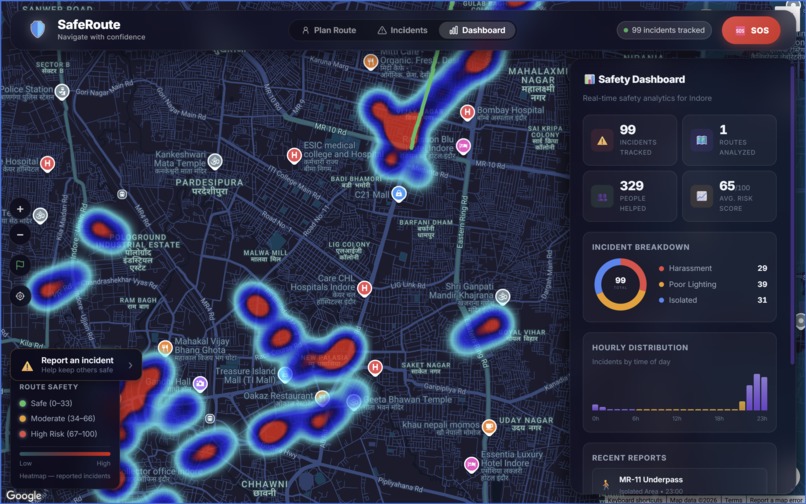Click the ESIC medical college hospital marker
This screenshot has height=504, width=806.
pos(294,155)
